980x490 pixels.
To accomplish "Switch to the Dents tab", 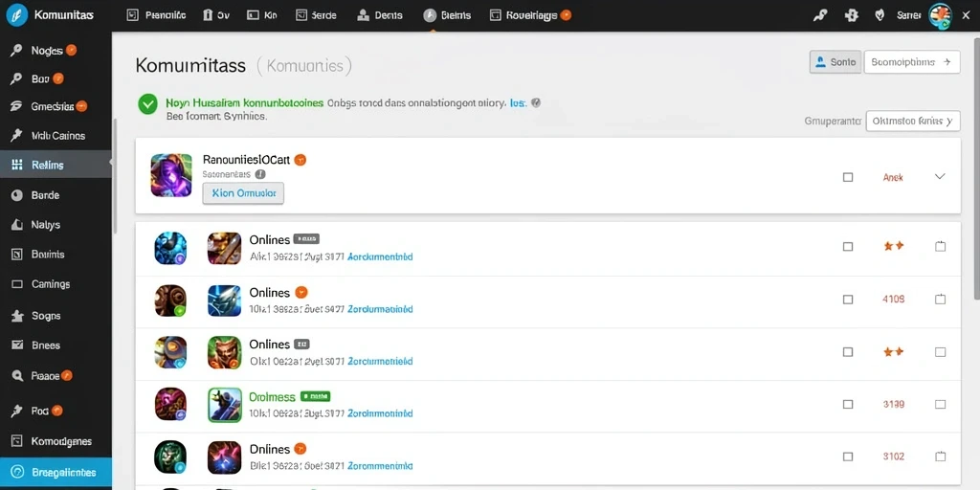I will [x=380, y=15].
